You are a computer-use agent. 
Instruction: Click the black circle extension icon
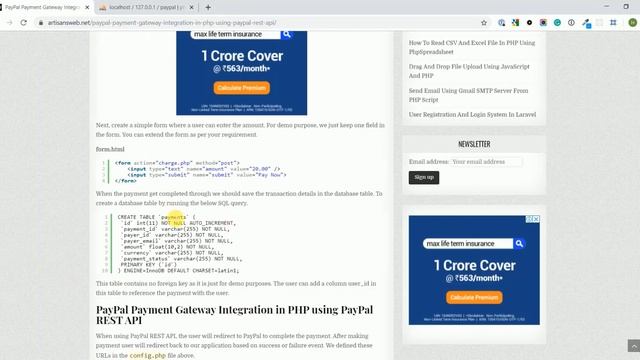(x=529, y=23)
